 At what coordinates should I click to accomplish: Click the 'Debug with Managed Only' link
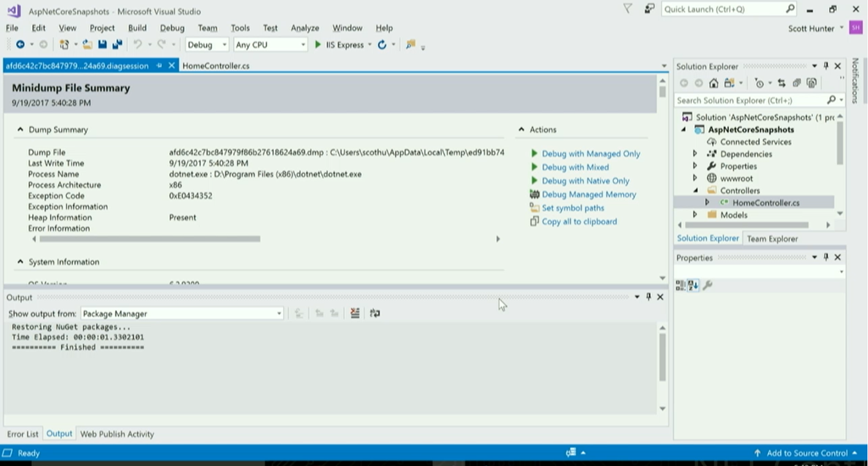(591, 154)
